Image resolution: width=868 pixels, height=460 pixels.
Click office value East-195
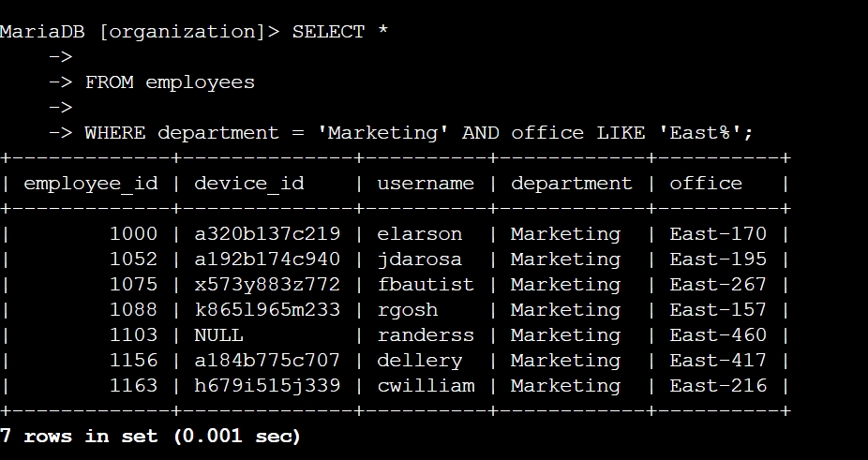[718, 260]
